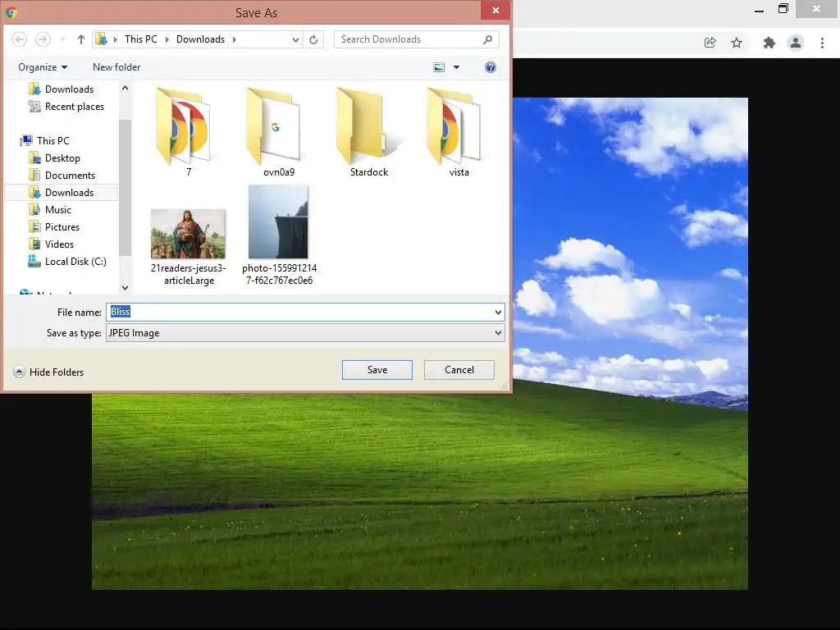Go forward using the Forward arrow
This screenshot has height=630, width=840.
tap(43, 39)
